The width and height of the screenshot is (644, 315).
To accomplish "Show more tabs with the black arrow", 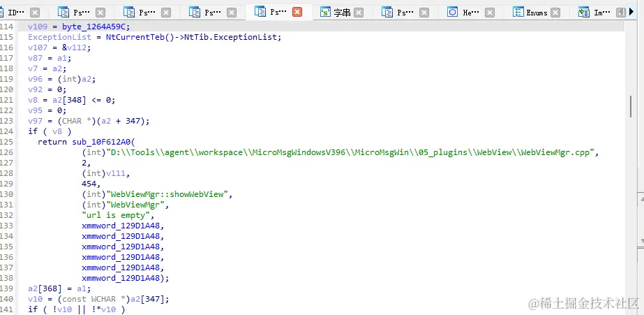I will [x=631, y=12].
